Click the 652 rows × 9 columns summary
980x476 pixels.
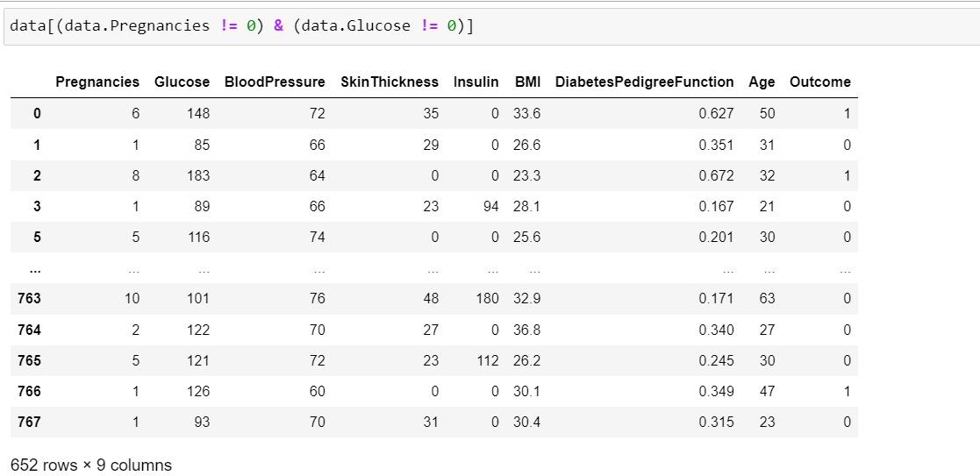click(91, 465)
